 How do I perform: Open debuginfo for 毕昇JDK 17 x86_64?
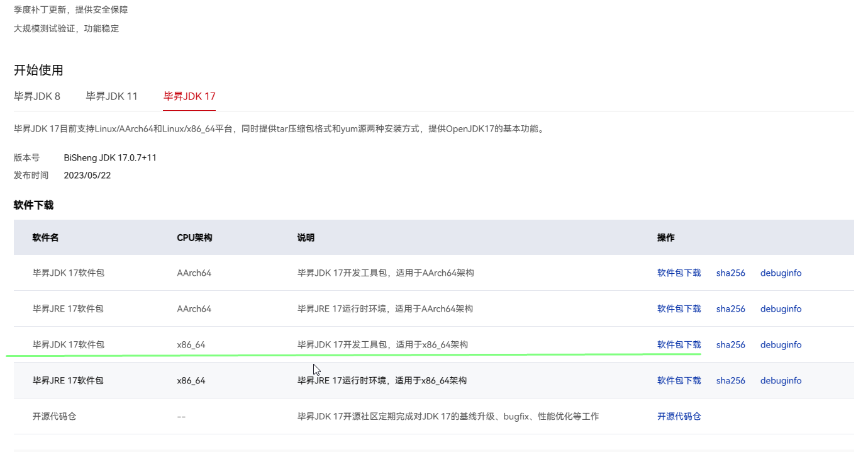[x=781, y=345]
